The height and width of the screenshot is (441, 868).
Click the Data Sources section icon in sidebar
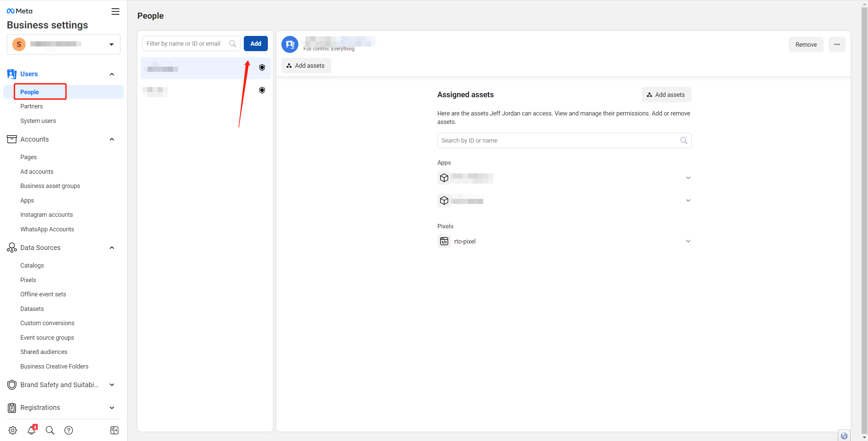(12, 248)
